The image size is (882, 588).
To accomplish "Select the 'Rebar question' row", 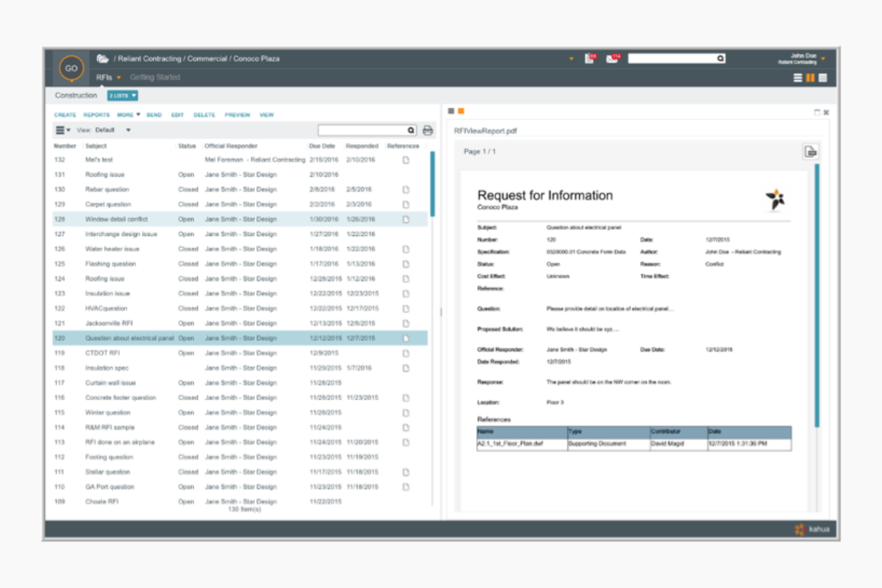I will tap(240, 189).
